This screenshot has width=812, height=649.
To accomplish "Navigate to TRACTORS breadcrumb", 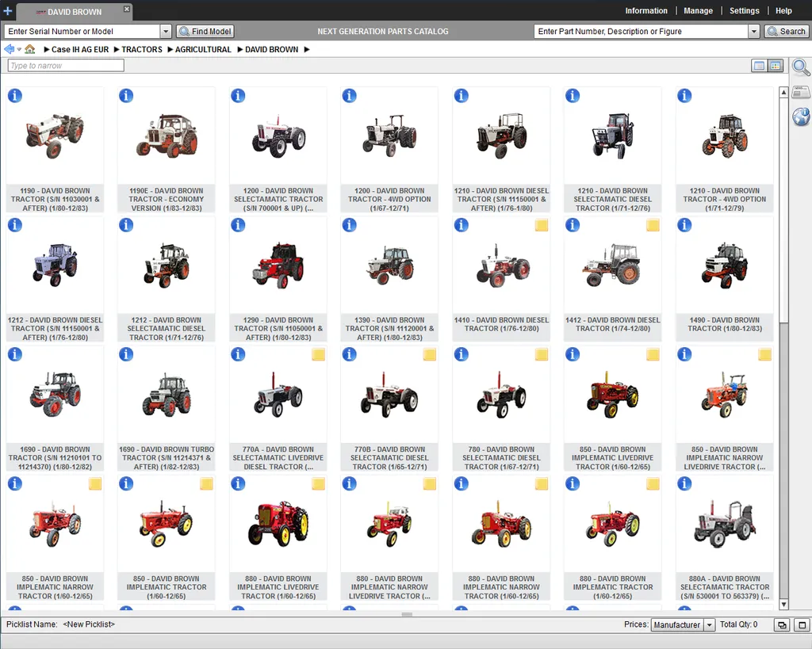I will (x=141, y=50).
